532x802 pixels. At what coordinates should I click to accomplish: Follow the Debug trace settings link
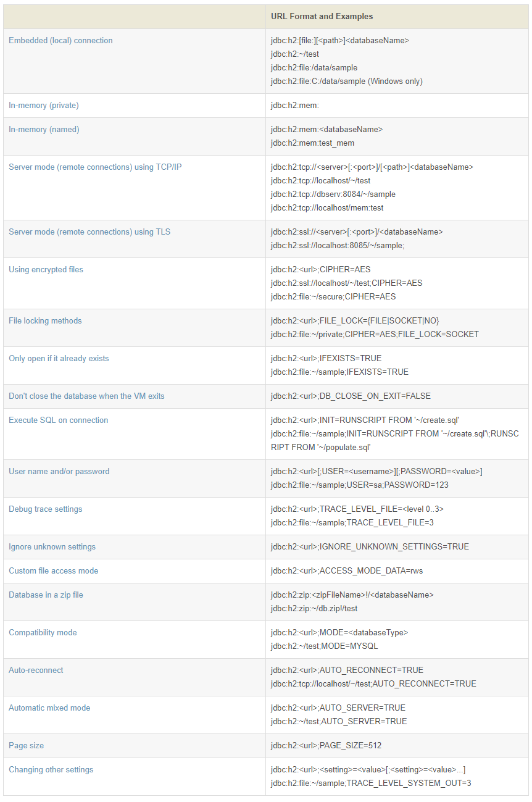click(x=45, y=509)
